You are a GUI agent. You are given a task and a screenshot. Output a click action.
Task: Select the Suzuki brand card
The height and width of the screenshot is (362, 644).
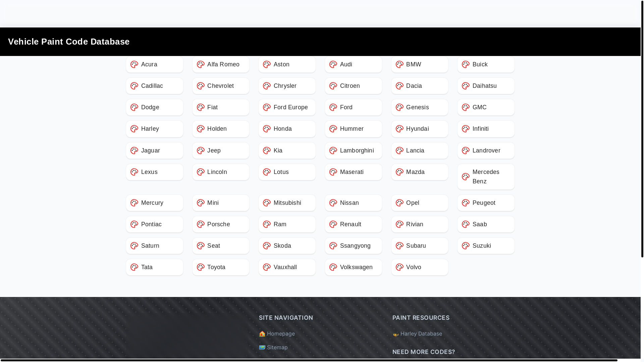pos(486,246)
